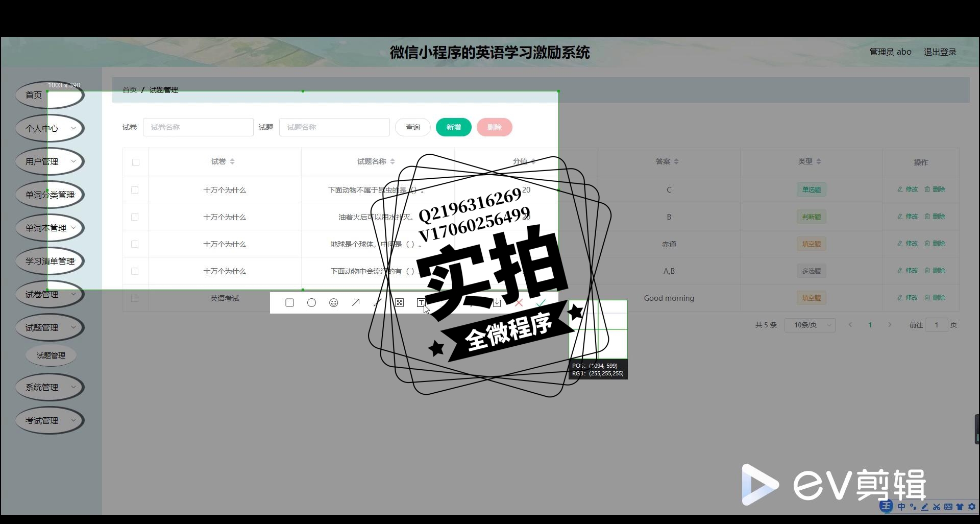
Task: Edit the row with answer A,B
Action: [x=908, y=271]
